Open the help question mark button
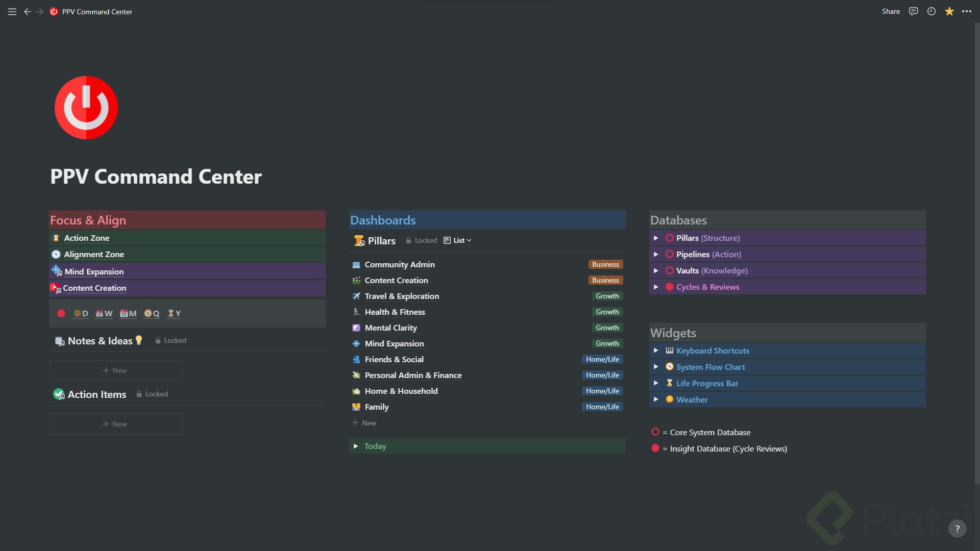980x551 pixels. (x=958, y=529)
